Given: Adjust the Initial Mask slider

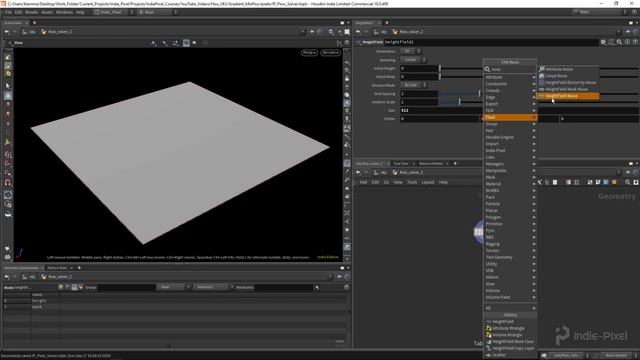Looking at the screenshot, I should pos(440,77).
